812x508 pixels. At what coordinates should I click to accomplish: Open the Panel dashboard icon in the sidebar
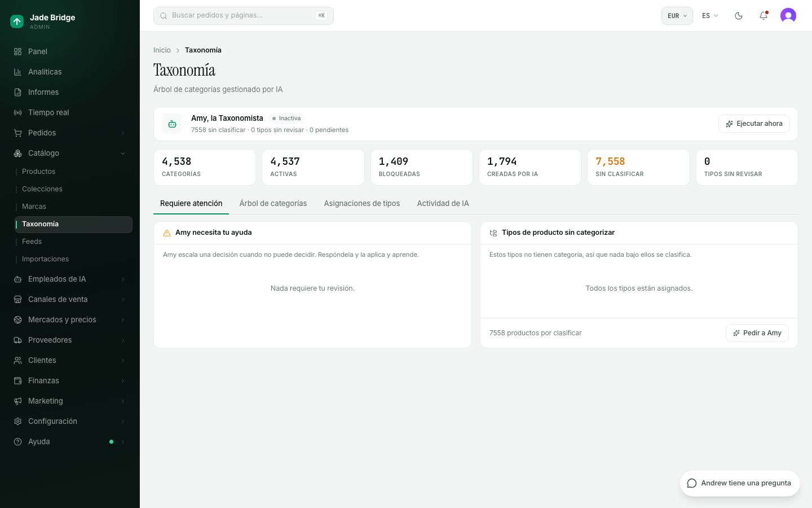coord(17,51)
